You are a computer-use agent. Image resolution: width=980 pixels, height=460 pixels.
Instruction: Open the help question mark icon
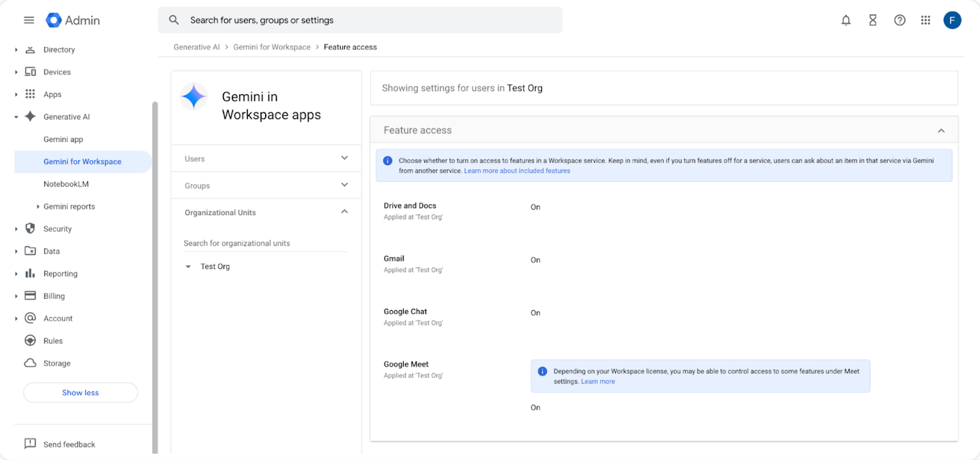coord(899,20)
